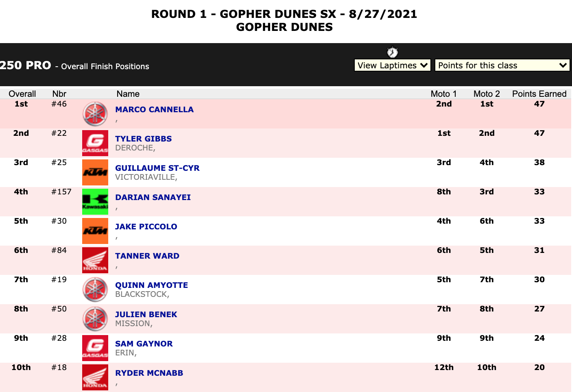Click Marco Cannella's Yamaha logo
The height and width of the screenshot is (392, 572).
tap(95, 114)
